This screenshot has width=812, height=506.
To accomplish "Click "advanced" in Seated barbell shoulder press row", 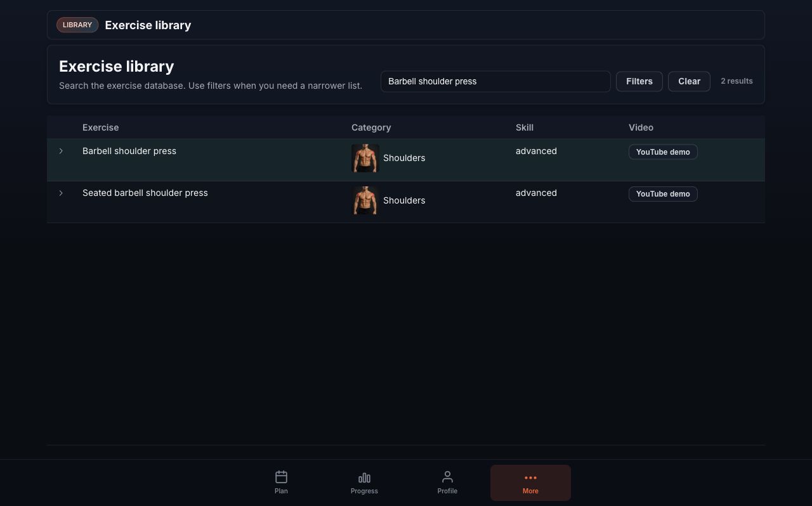I will (536, 193).
